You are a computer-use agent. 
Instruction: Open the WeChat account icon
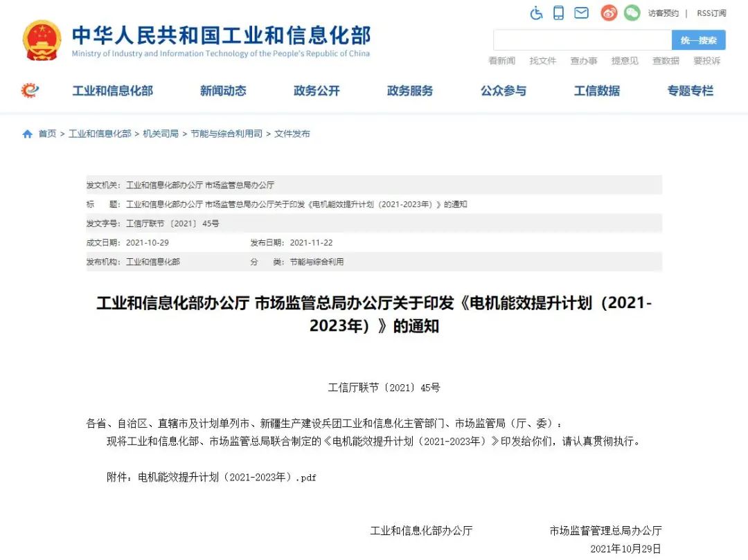click(631, 12)
